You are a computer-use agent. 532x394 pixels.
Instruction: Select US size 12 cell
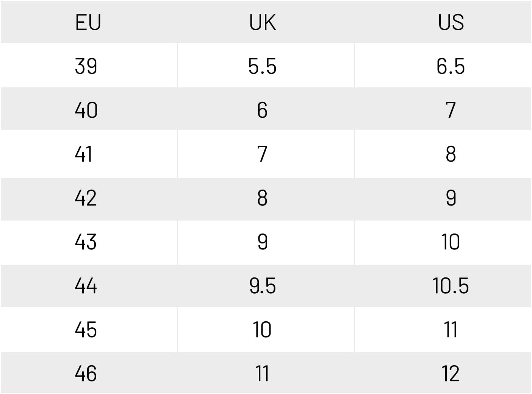coord(451,374)
